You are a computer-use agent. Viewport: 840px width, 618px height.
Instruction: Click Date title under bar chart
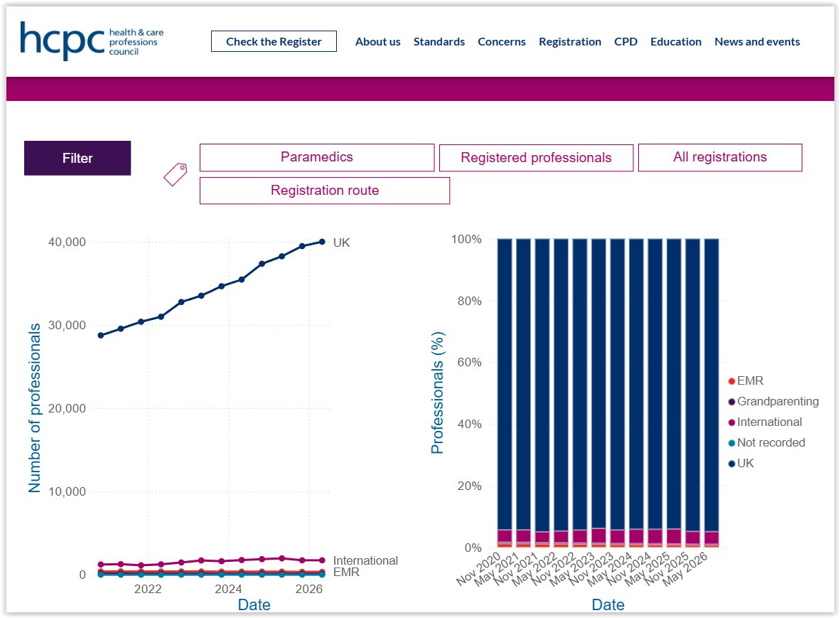click(608, 605)
